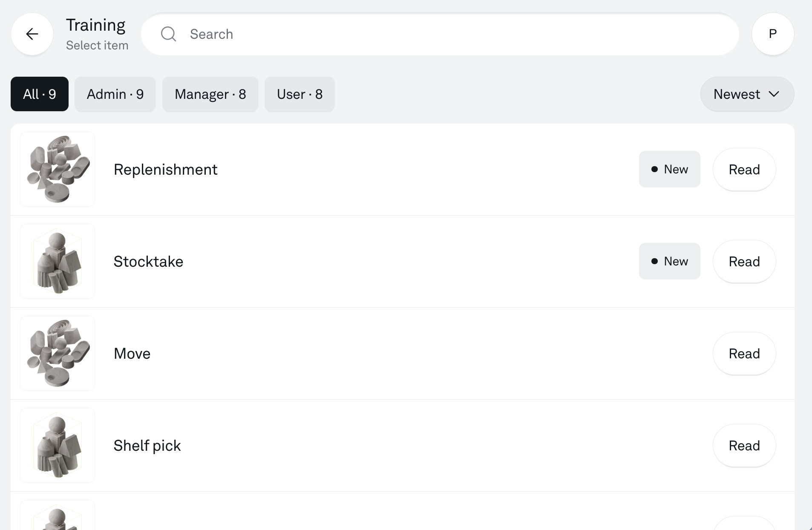This screenshot has width=812, height=530.
Task: Select the Replenishment title text
Action: coord(166,170)
